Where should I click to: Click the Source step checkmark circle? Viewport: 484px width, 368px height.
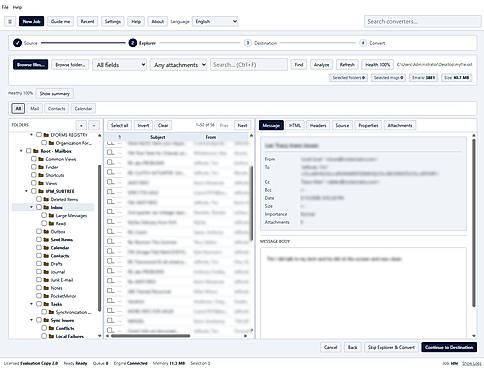[17, 43]
